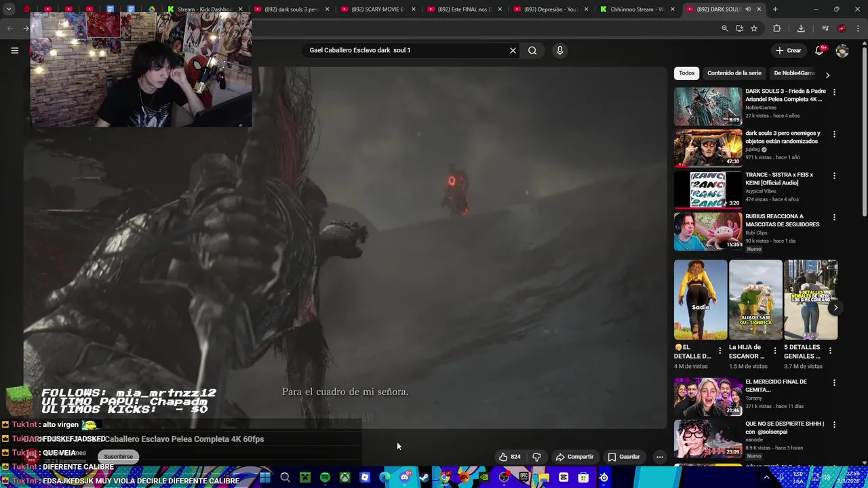Open the RUBIUS REACCIONA thumbnail

tap(708, 231)
